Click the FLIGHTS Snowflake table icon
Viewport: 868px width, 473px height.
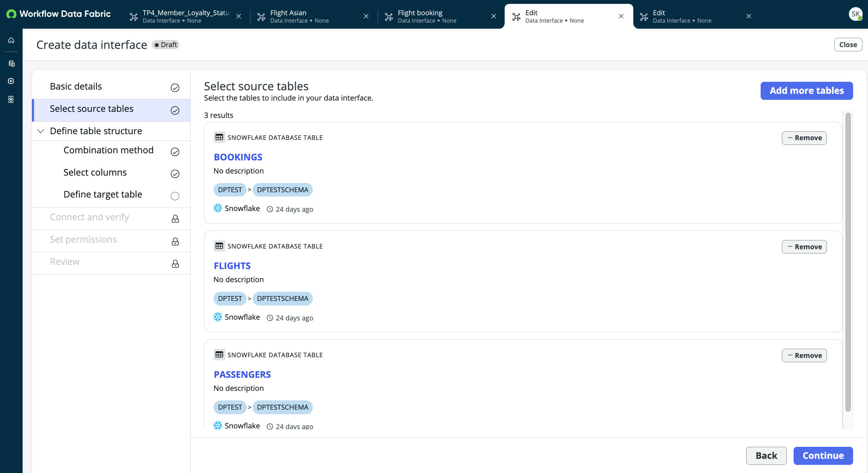pyautogui.click(x=219, y=246)
